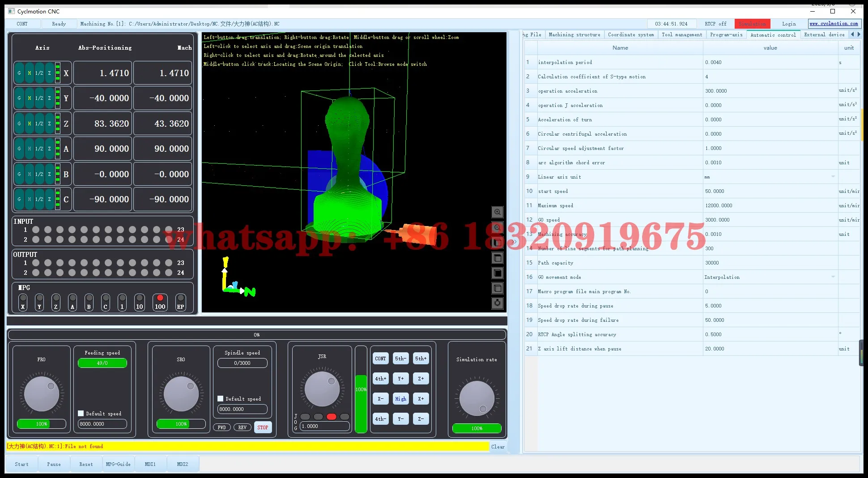Switch to the Tool management tab
This screenshot has width=868, height=478.
click(681, 35)
